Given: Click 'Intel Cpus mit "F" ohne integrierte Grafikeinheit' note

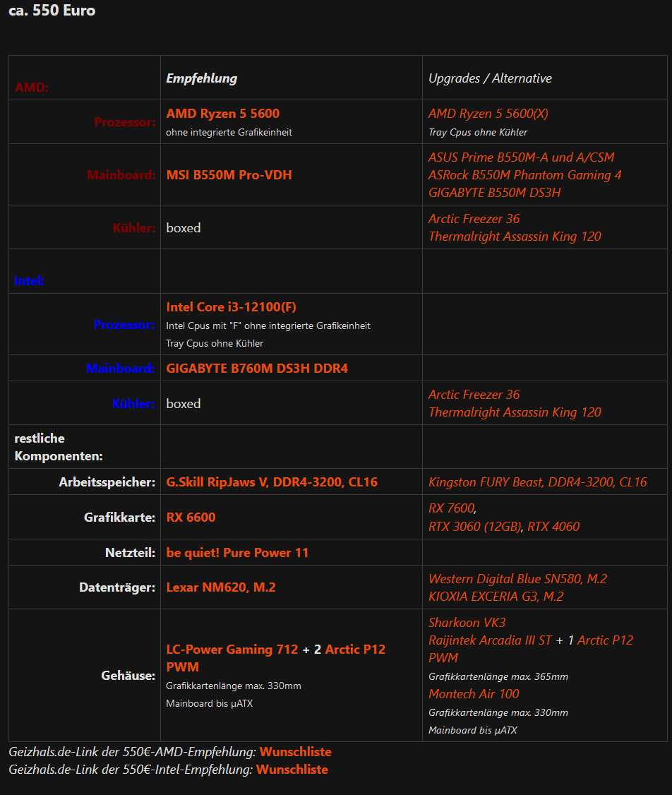Looking at the screenshot, I should [268, 325].
